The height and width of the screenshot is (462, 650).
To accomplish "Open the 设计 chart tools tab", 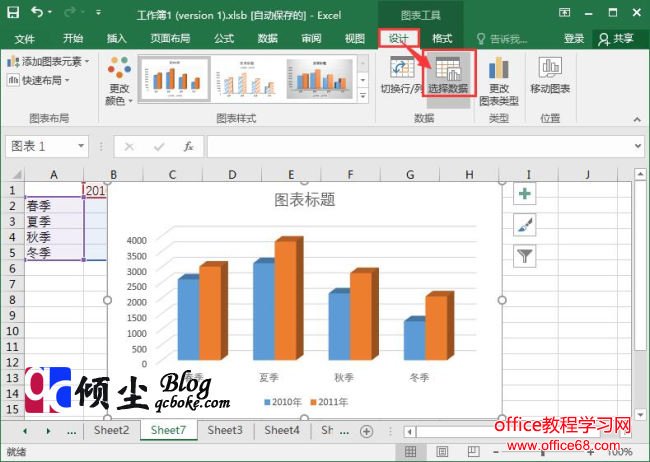I will (x=399, y=39).
